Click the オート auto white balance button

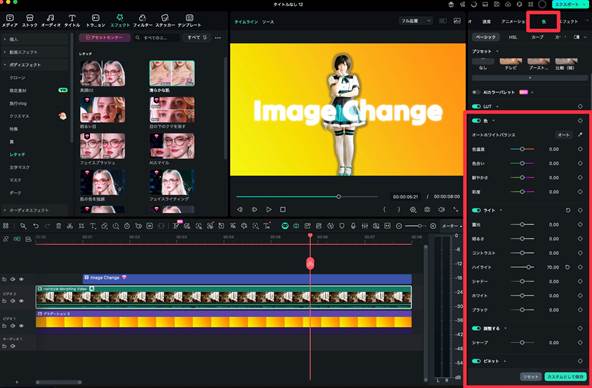[564, 135]
